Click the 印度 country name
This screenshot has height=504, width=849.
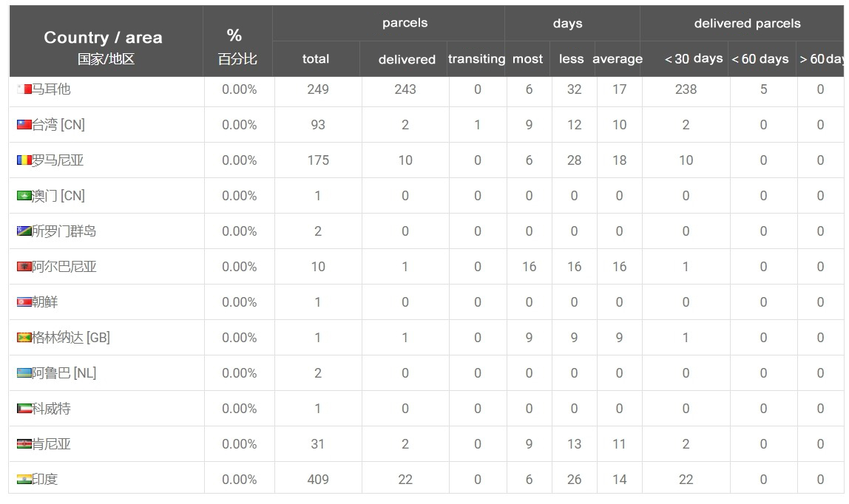tap(45, 479)
